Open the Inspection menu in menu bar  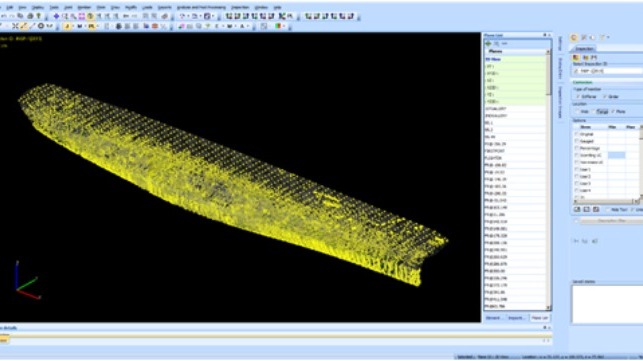tap(240, 7)
